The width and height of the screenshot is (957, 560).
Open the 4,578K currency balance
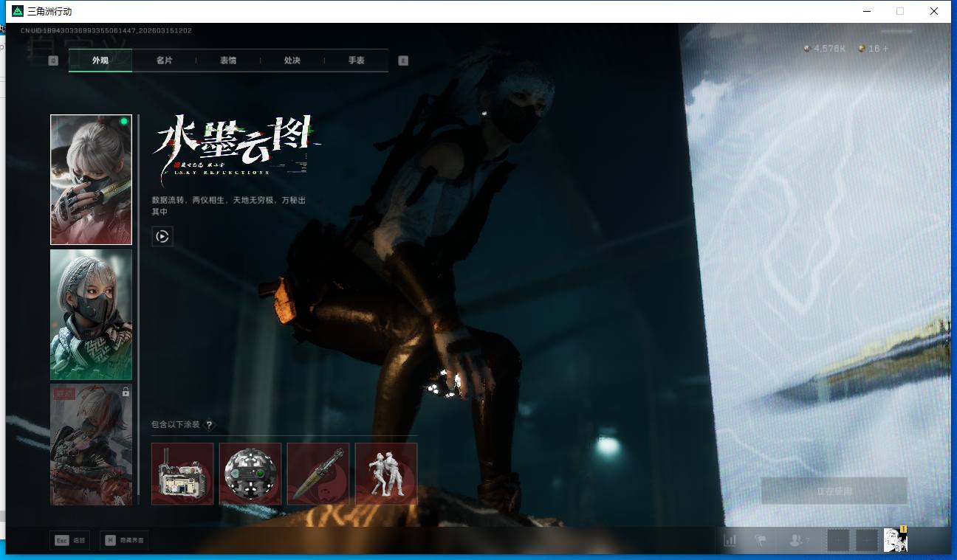pos(825,49)
